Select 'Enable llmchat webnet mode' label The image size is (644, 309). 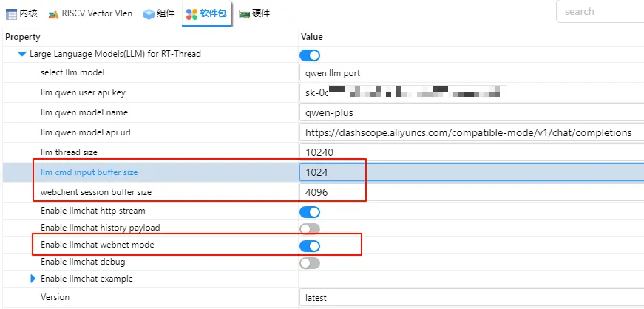tap(98, 245)
